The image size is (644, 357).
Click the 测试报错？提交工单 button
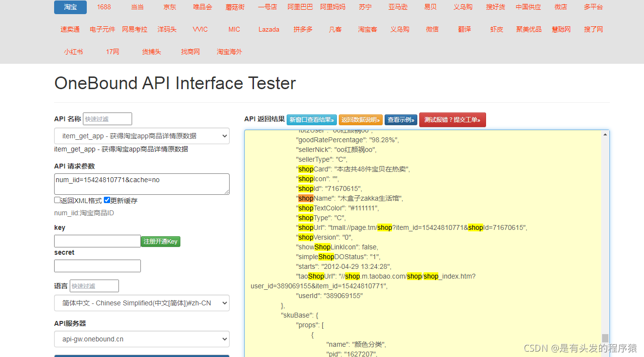click(x=452, y=120)
